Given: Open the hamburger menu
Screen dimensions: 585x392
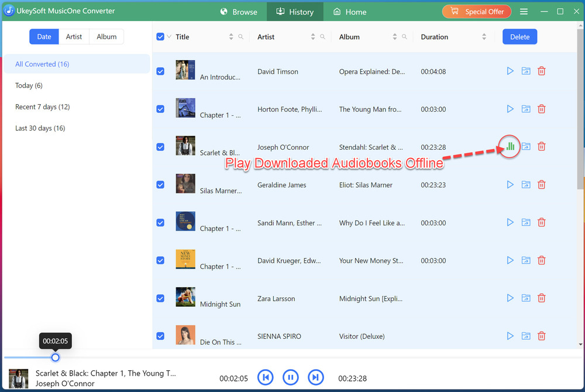Looking at the screenshot, I should [524, 12].
